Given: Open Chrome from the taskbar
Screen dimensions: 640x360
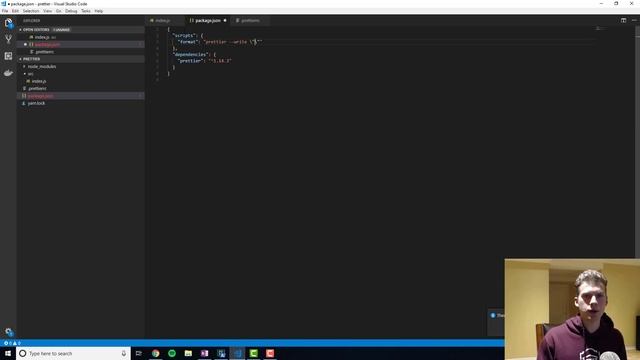Looking at the screenshot, I should 156,353.
